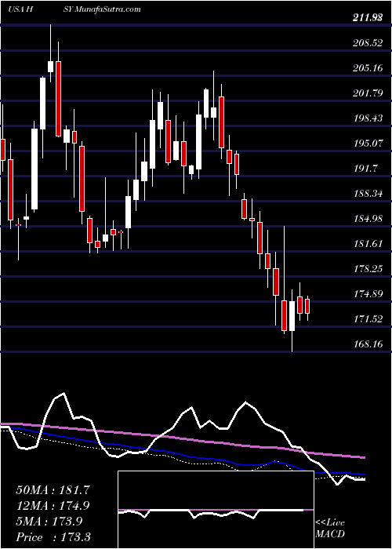392x549 pixels.
Task: Click the 'USA HSY MunafaSutra.com' chart title
Action: (x=74, y=9)
